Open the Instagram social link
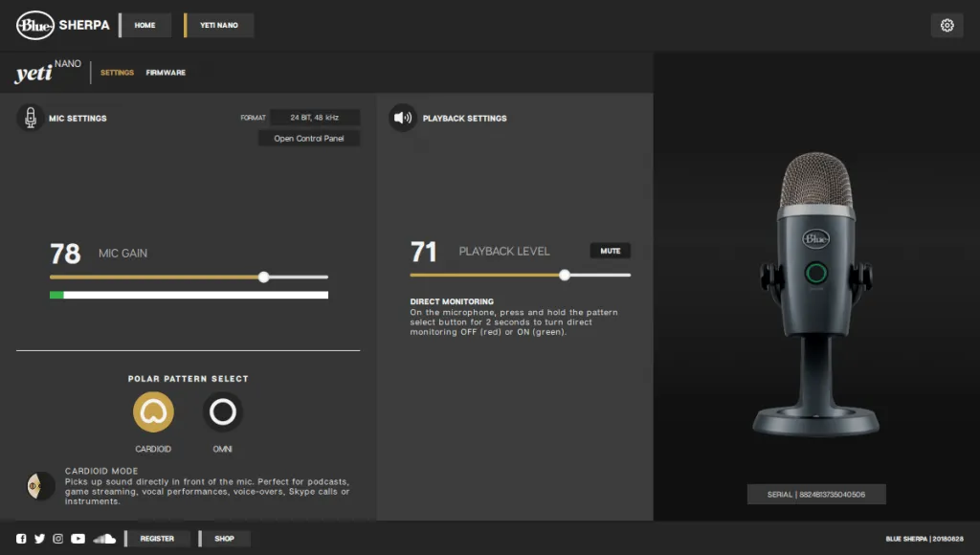The image size is (980, 555). 57,539
